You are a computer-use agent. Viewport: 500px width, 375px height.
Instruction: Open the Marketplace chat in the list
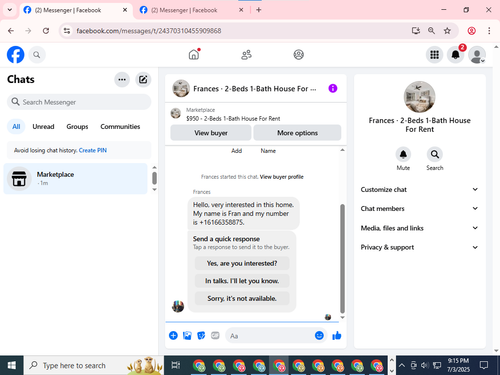tap(76, 179)
